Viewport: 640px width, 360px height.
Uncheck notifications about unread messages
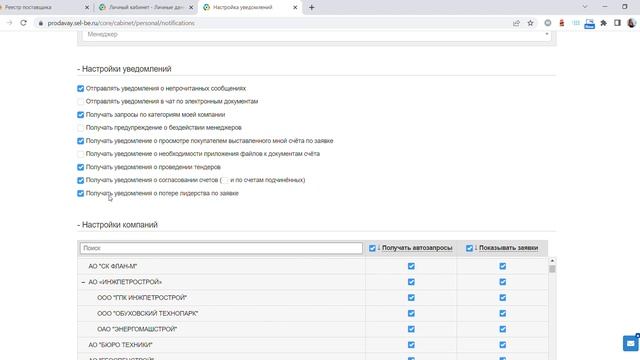(x=80, y=89)
